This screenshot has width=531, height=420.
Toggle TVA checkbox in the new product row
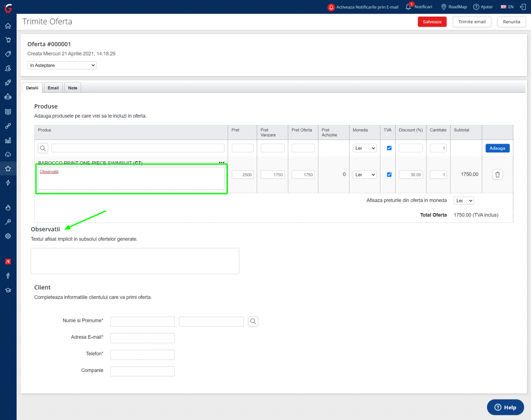[389, 148]
